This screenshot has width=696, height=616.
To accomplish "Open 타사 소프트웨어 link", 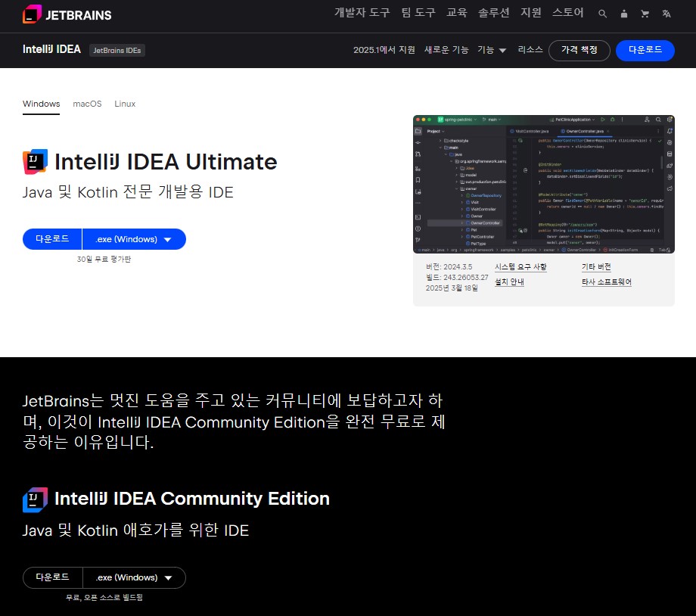I will 607,282.
